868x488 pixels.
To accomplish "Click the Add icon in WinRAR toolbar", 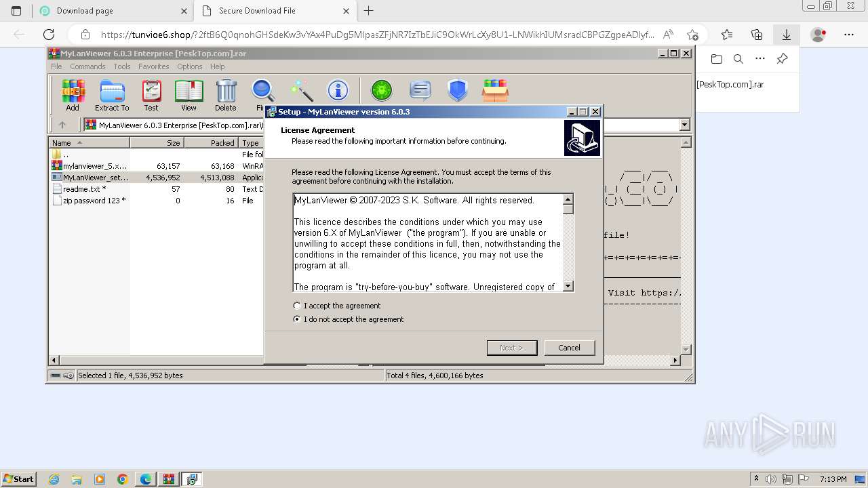I will [73, 95].
